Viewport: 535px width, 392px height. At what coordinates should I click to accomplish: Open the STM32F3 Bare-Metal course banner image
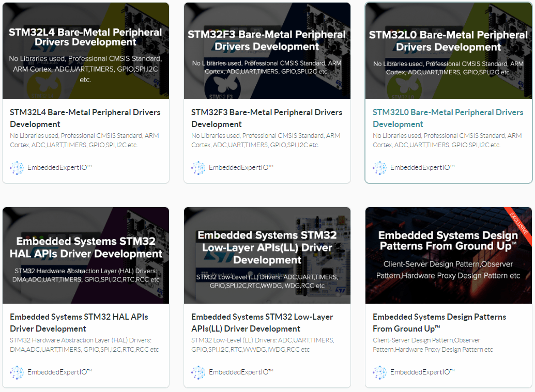(x=267, y=51)
